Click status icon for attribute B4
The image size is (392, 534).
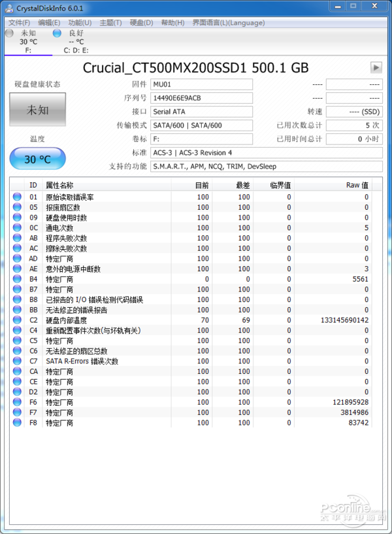[17, 278]
